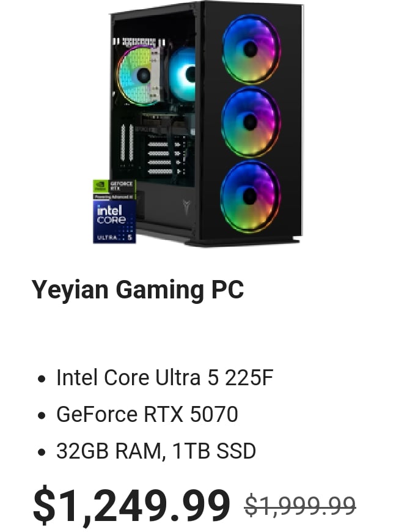Open the Yeyian Gaming PC product title
The image size is (396, 532).
[x=137, y=290]
